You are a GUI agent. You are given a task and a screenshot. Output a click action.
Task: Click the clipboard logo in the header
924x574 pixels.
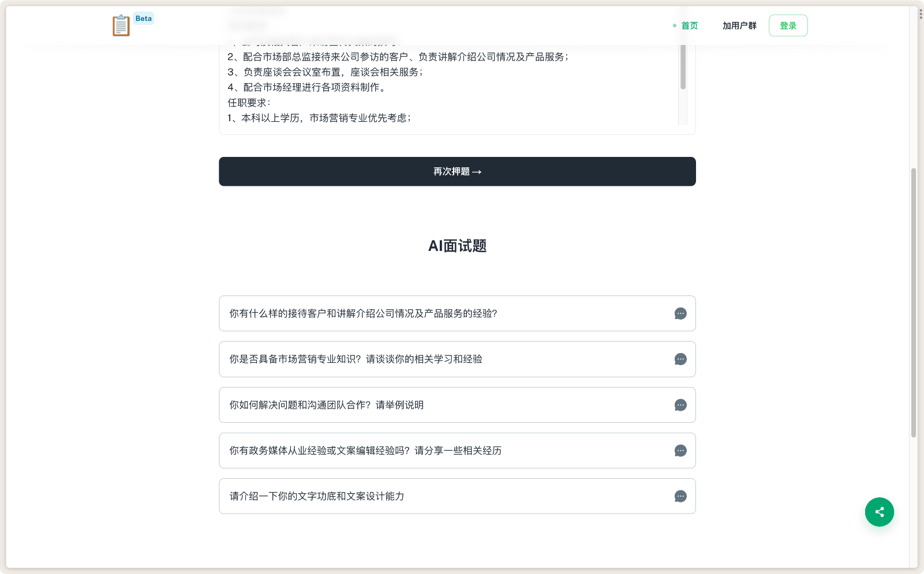pos(121,25)
